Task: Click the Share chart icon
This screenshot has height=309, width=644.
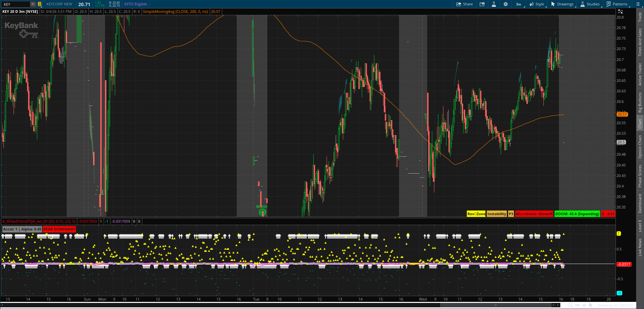Action: point(464,4)
